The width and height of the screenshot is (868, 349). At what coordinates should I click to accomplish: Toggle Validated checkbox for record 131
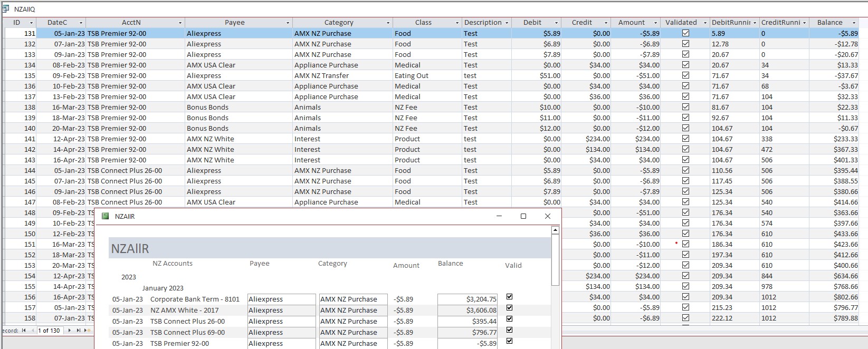[685, 33]
